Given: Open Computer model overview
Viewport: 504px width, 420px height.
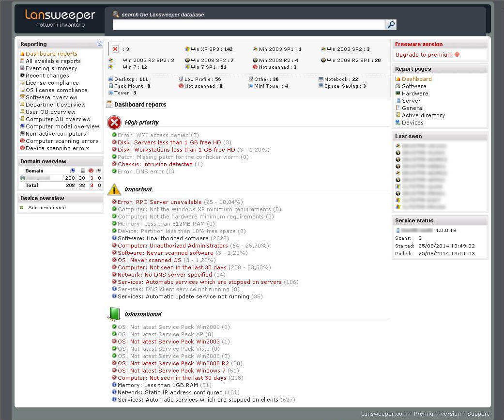Looking at the screenshot, I should click(x=62, y=127).
